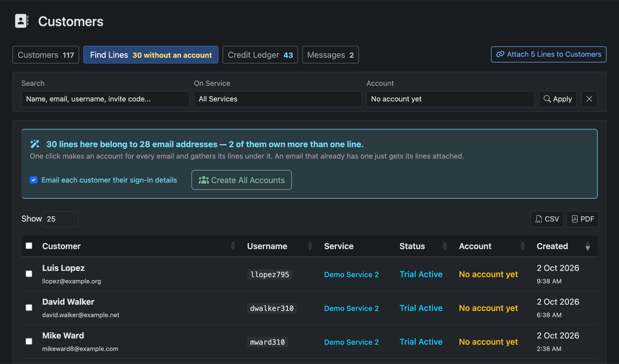Select the David Walker row checkbox
The image size is (619, 364).
click(x=29, y=307)
